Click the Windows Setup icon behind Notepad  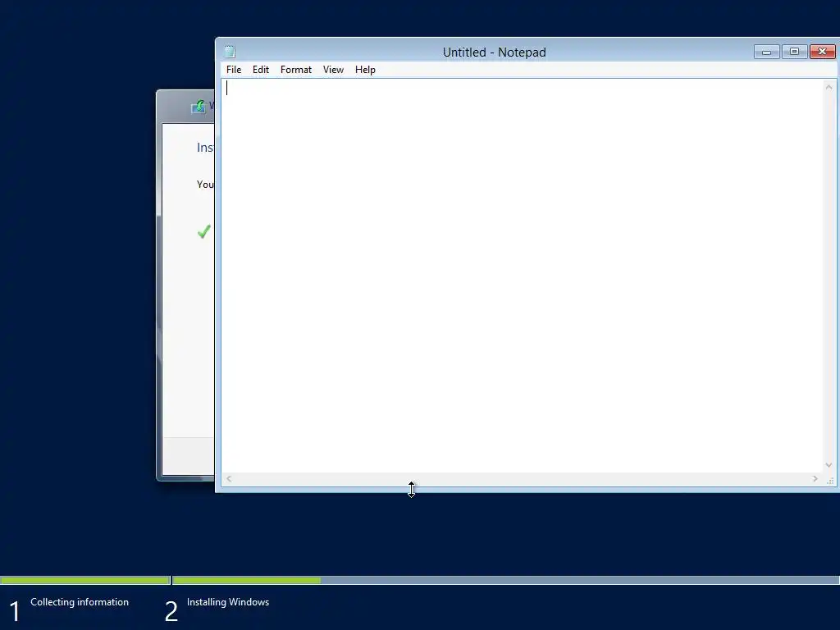pyautogui.click(x=199, y=107)
